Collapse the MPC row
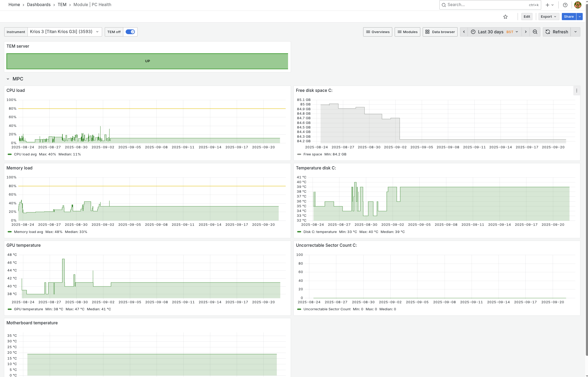Viewport: 588px width, 377px height. pos(8,79)
